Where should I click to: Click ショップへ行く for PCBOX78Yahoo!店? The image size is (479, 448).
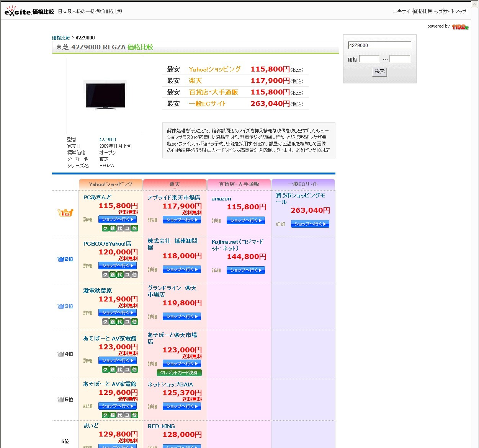click(x=118, y=266)
